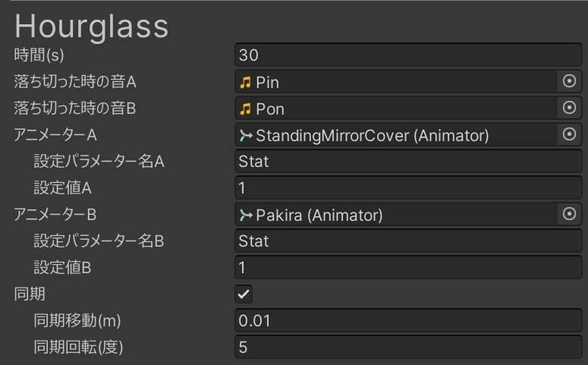Open object picker for StandingMirrorCover Animator
The height and width of the screenshot is (365, 588).
(569, 135)
